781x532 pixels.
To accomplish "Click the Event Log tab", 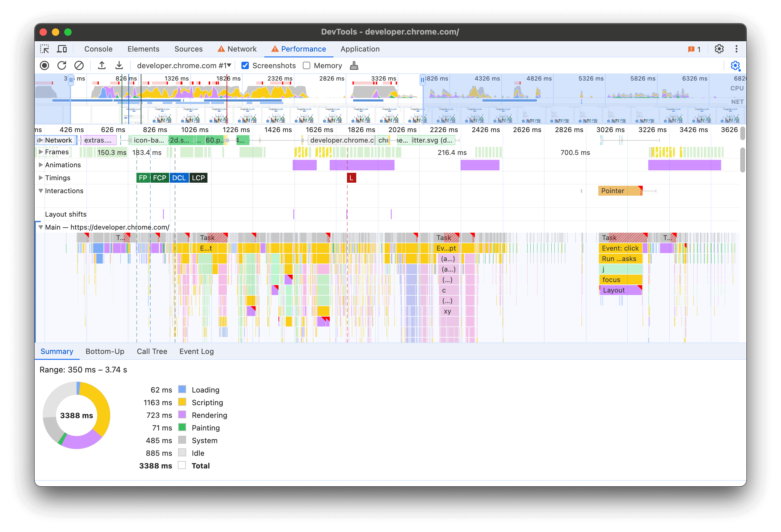I will click(x=196, y=351).
